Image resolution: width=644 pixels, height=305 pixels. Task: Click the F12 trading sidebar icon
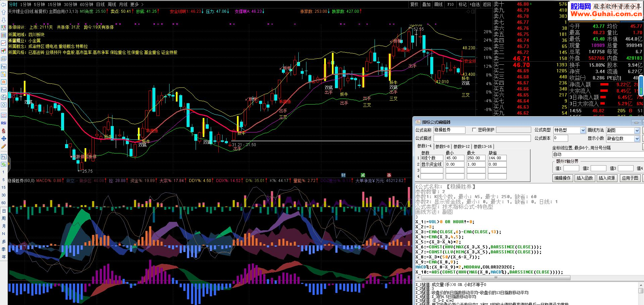tap(4, 90)
